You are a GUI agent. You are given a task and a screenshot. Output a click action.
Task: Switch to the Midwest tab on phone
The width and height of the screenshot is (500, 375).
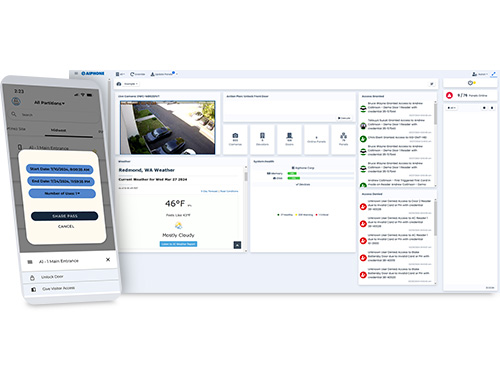58,130
